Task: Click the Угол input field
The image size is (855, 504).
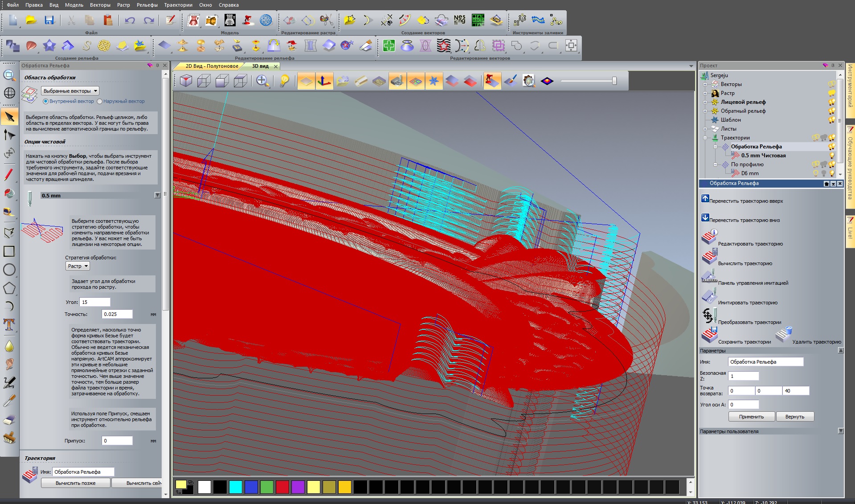Action: (94, 302)
